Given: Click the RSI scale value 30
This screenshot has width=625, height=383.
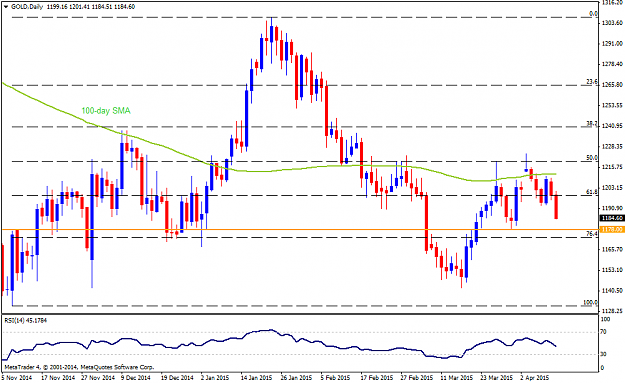Looking at the screenshot, I should coord(603,354).
